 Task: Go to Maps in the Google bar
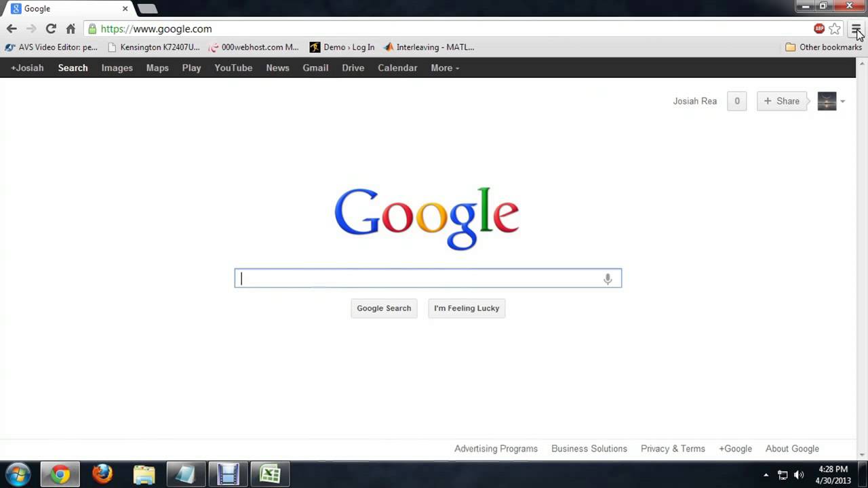[157, 68]
